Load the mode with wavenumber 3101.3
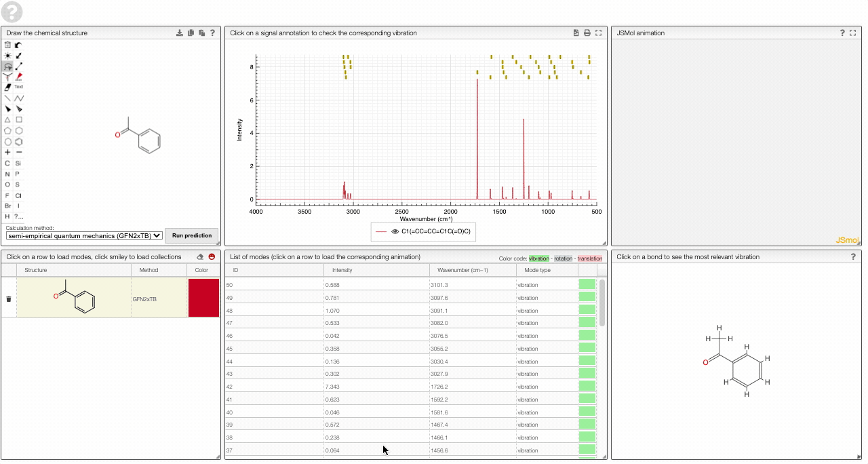868x464 pixels. point(410,285)
